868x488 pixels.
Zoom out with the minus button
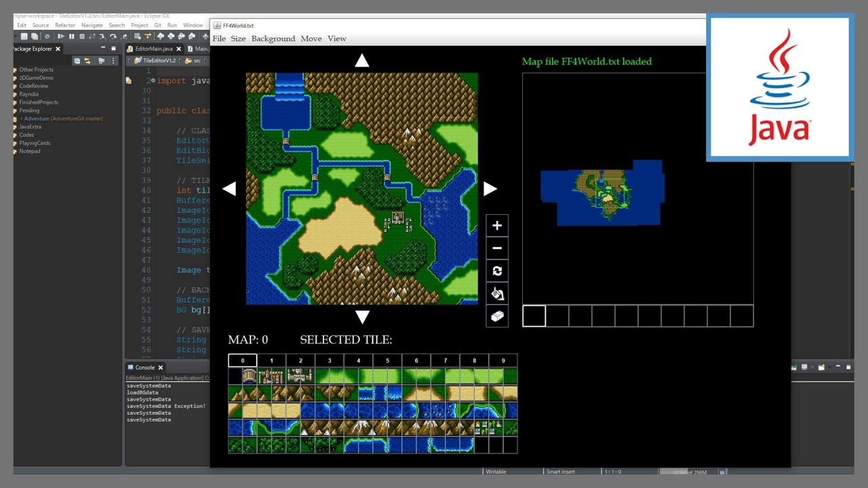point(497,248)
